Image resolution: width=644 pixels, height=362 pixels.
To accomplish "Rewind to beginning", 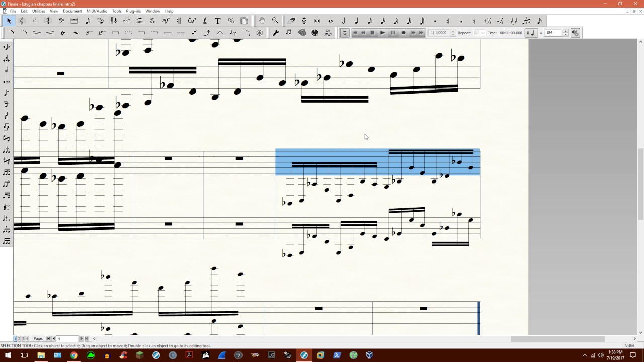I will pos(355,33).
